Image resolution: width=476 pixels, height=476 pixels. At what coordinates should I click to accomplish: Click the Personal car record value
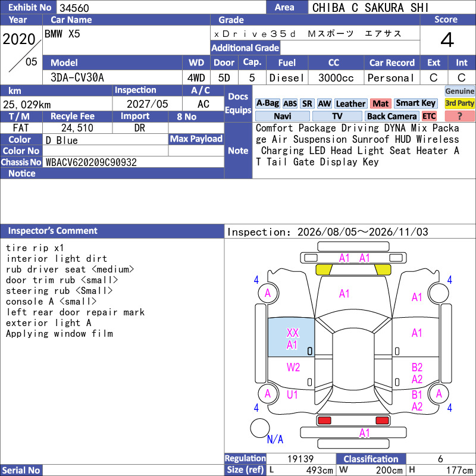[x=391, y=78]
